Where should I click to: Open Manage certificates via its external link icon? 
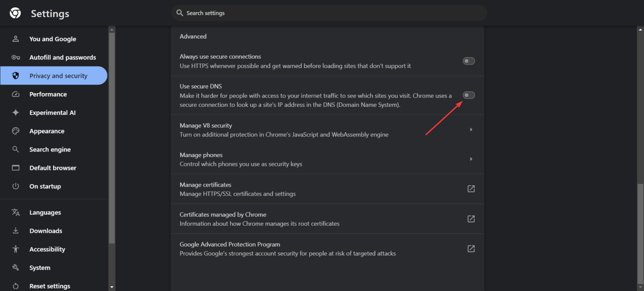click(x=471, y=189)
